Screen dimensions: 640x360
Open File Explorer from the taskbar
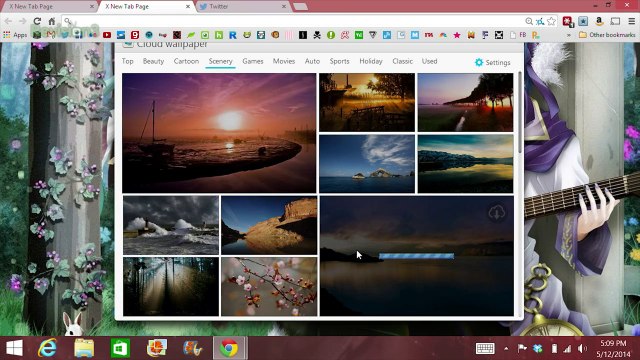point(84,349)
